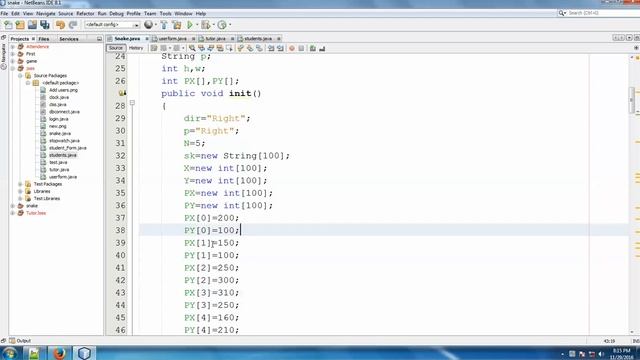The image size is (640, 360).
Task: Switch to the Services panel tab
Action: tap(69, 39)
